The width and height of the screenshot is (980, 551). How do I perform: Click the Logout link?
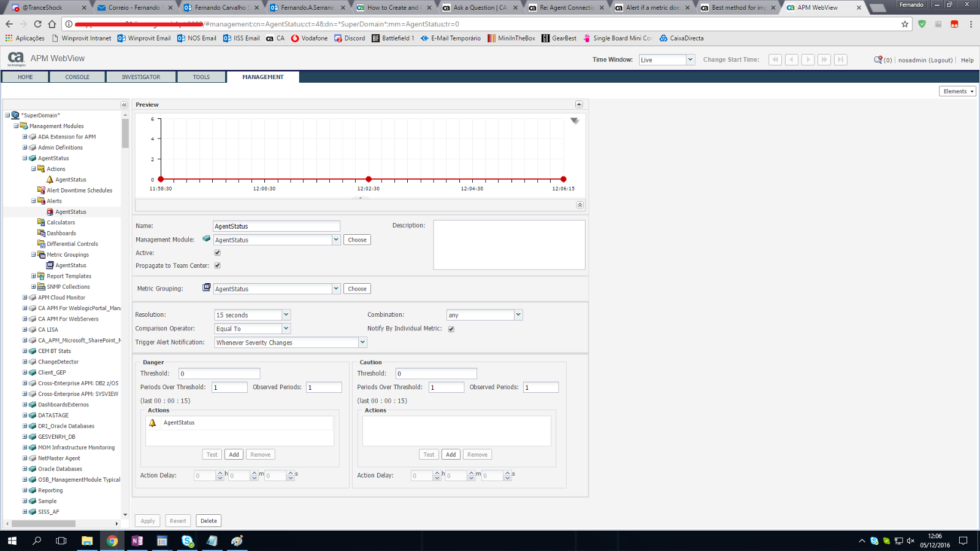click(941, 60)
